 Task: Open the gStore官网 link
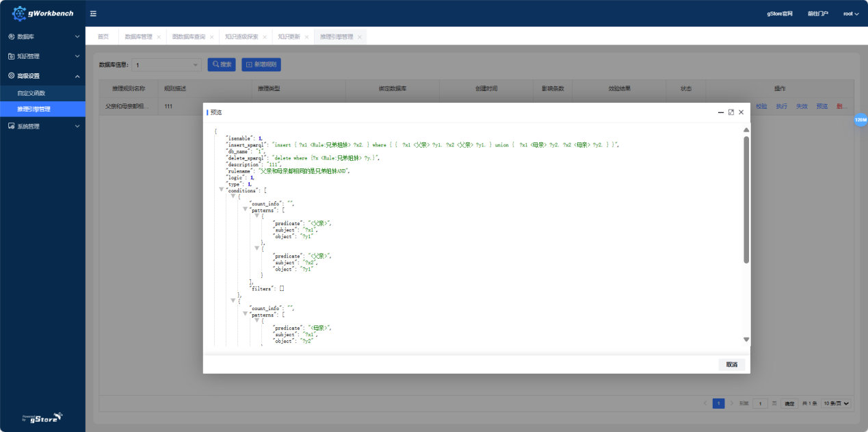779,14
